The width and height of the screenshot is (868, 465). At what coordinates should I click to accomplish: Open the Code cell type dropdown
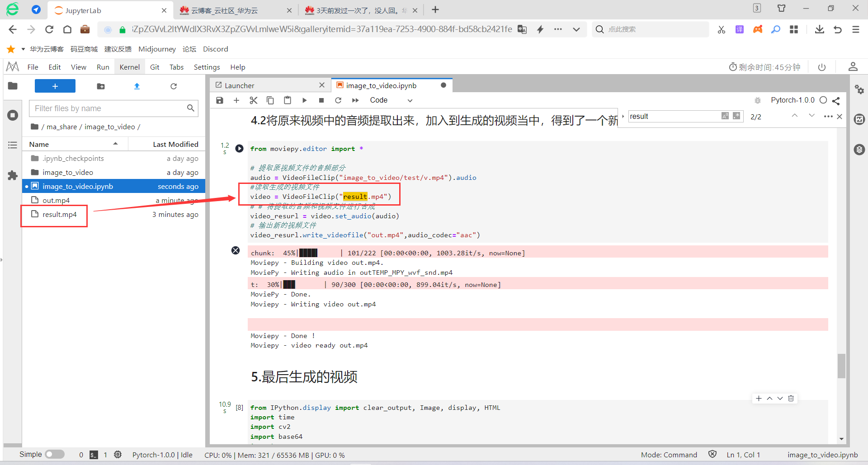pyautogui.click(x=391, y=100)
